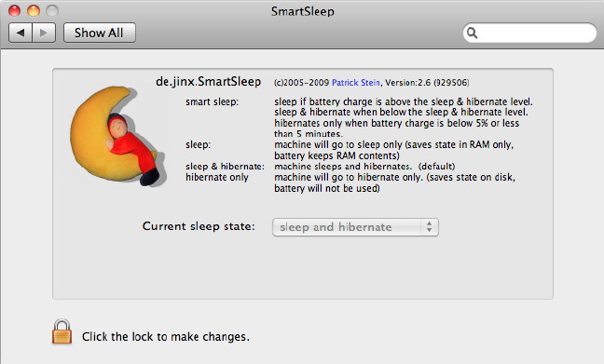The height and width of the screenshot is (364, 604).
Task: Click the magnifying glass search icon
Action: click(x=472, y=34)
